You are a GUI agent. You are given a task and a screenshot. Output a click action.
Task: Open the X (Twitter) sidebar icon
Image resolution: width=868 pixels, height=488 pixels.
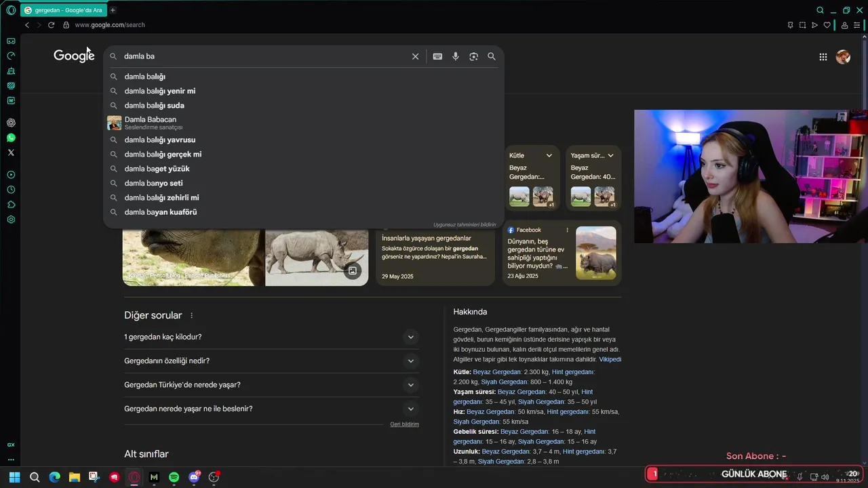coord(11,152)
